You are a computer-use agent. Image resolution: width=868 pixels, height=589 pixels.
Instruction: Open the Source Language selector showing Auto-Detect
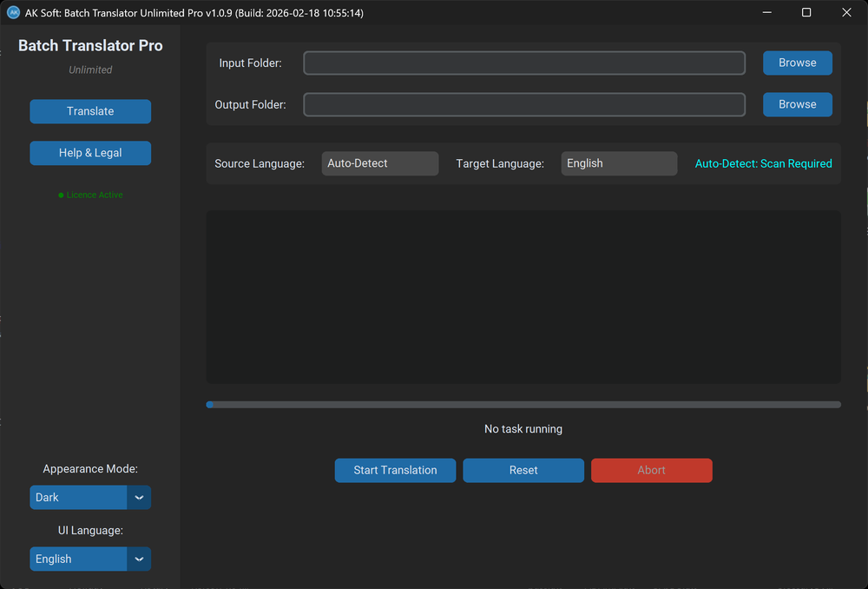tap(379, 163)
